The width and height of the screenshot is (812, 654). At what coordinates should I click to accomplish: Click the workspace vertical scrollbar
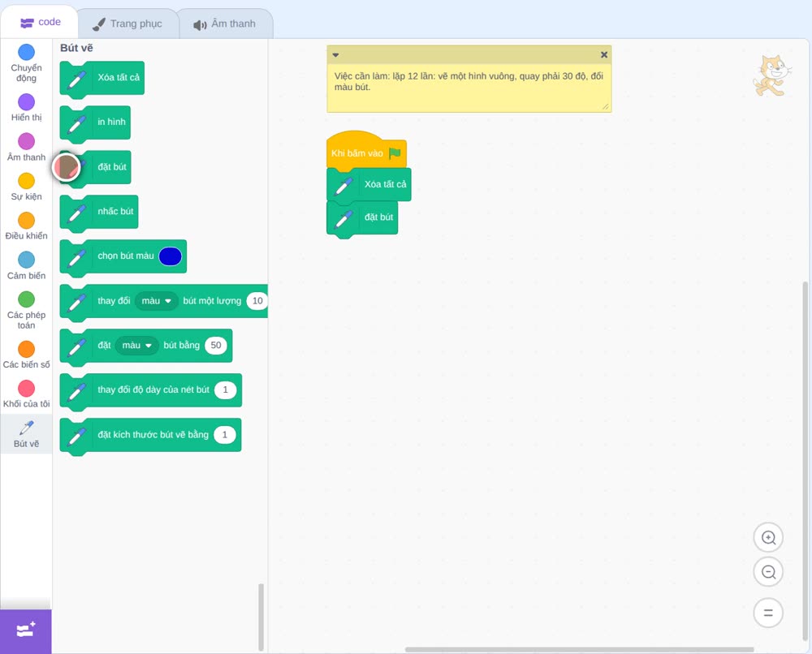[x=805, y=462]
